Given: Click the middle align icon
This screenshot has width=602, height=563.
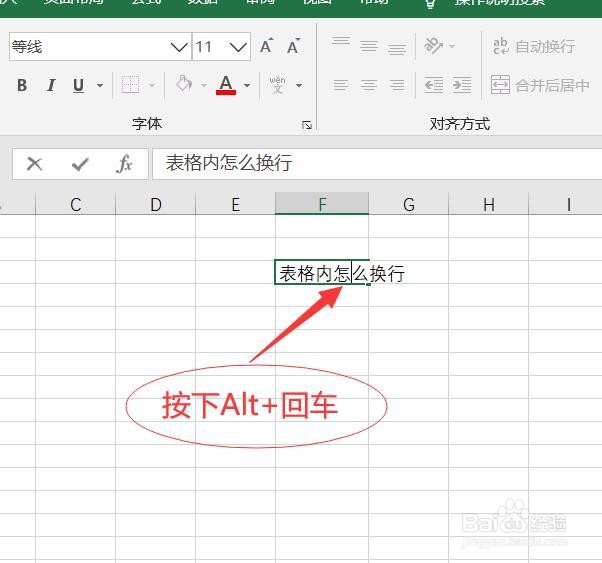Looking at the screenshot, I should point(369,46).
